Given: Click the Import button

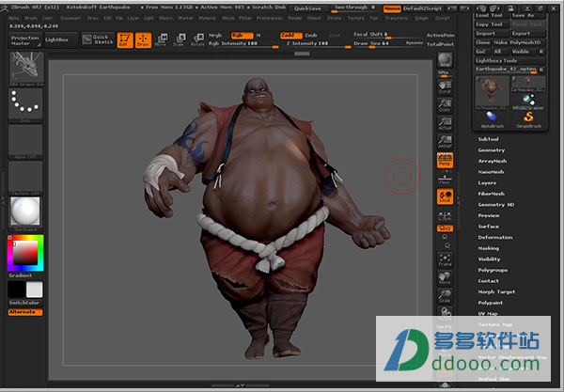Looking at the screenshot, I should 492,34.
